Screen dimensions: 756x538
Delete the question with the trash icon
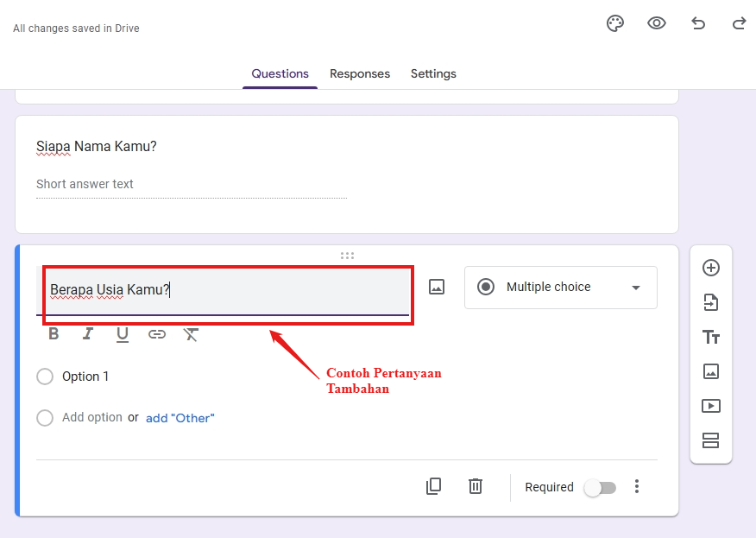475,486
